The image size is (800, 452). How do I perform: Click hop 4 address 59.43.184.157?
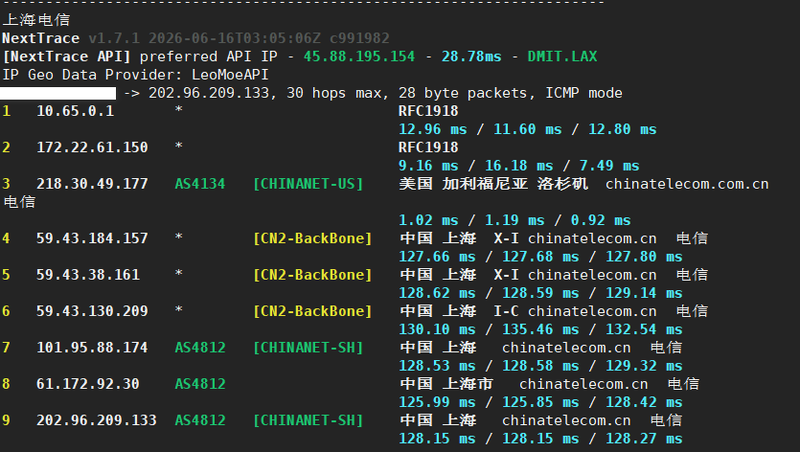click(92, 238)
